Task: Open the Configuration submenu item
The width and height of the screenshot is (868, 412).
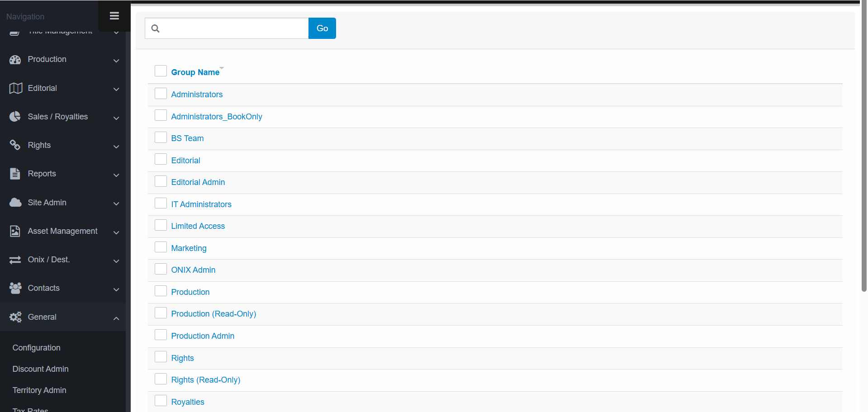Action: [x=36, y=348]
